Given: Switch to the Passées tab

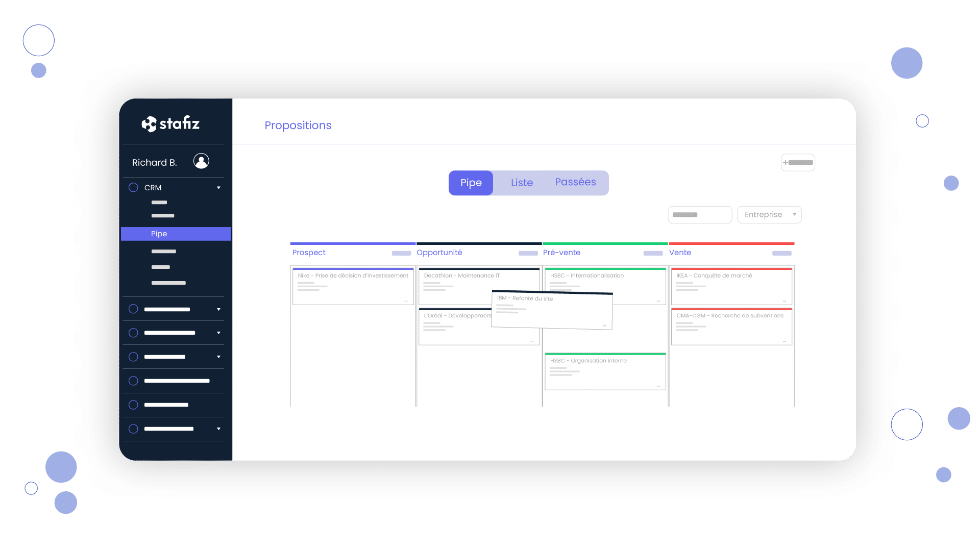Looking at the screenshot, I should point(575,182).
